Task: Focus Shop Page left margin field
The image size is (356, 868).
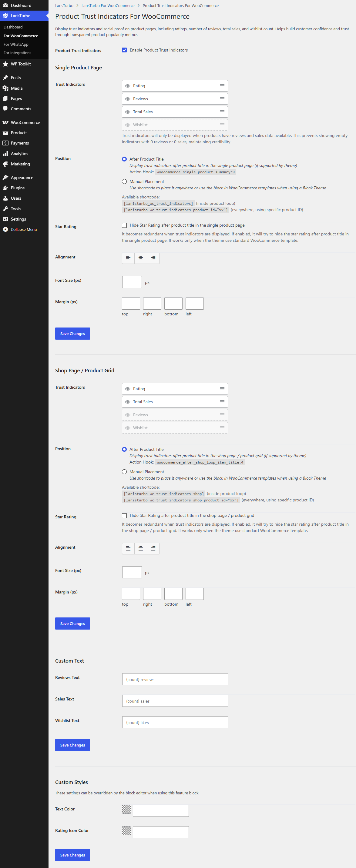Action: tap(194, 594)
